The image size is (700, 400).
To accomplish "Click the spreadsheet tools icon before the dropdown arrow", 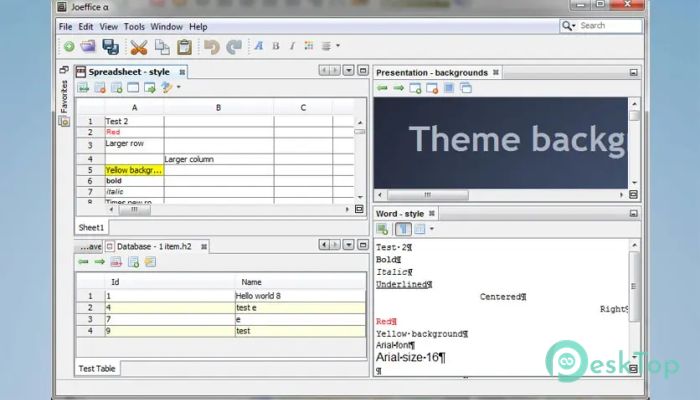I will click(x=167, y=88).
